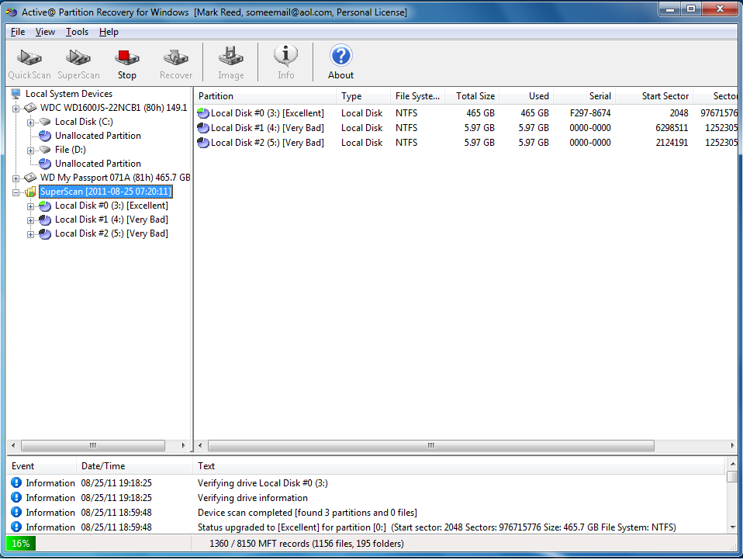Open the Tools menu
Viewport: 743px width, 560px height.
(77, 32)
